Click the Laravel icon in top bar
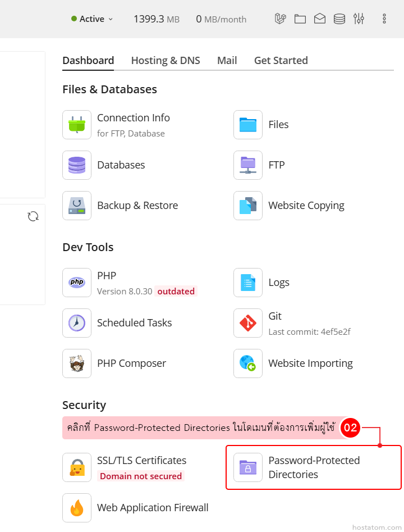 281,19
